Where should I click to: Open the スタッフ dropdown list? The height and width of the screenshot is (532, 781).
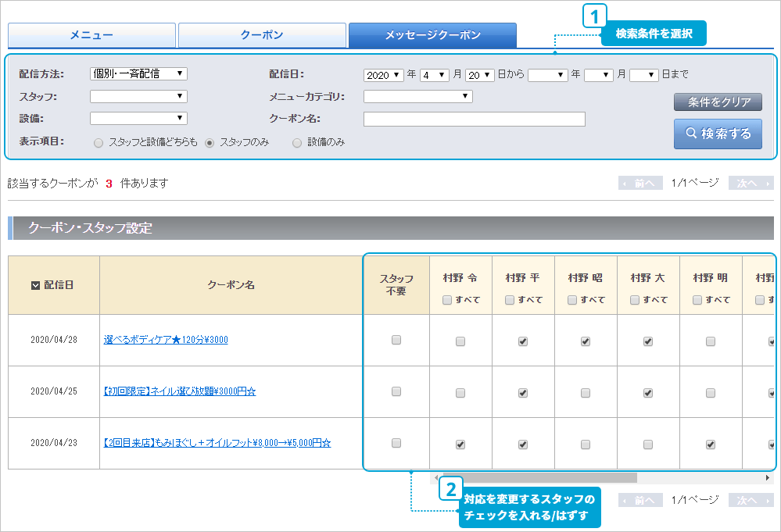point(138,97)
